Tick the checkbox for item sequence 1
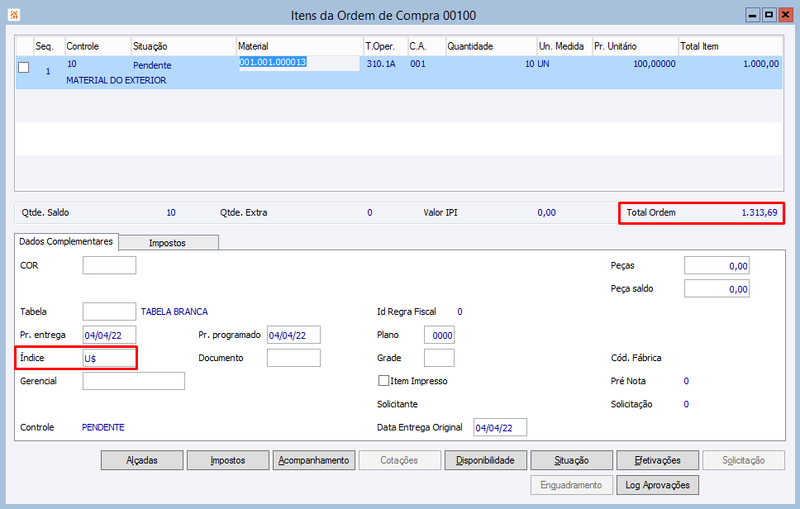Screen dimensions: 800x509 point(23,67)
